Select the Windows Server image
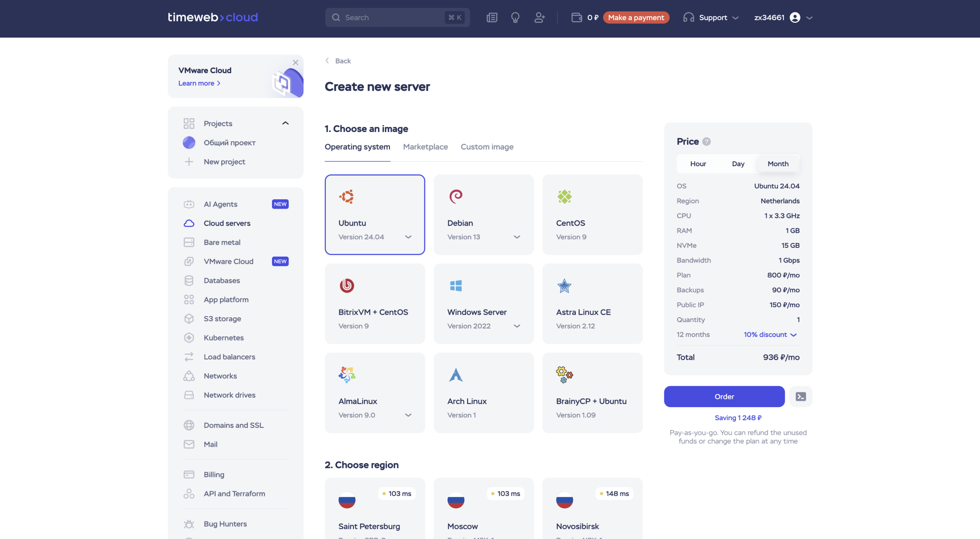The height and width of the screenshot is (539, 980). click(483, 304)
